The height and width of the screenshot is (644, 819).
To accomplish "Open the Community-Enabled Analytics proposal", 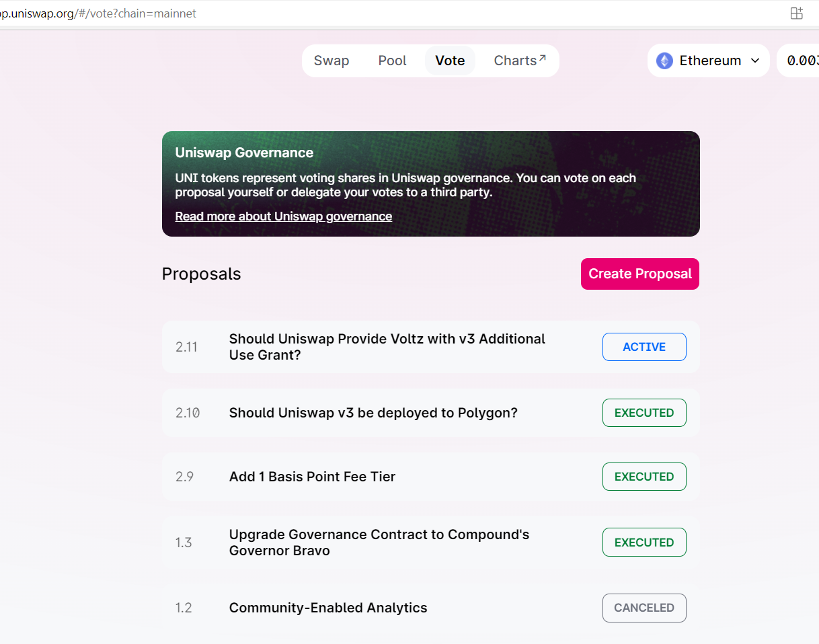I will pyautogui.click(x=431, y=608).
